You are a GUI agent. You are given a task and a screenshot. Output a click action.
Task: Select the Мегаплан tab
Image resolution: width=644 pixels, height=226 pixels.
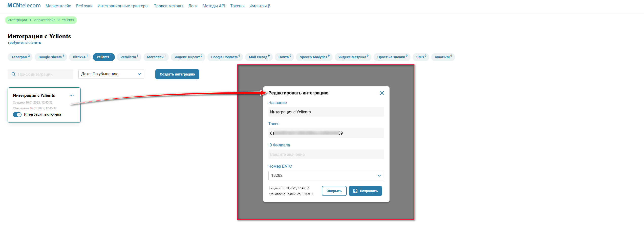(x=156, y=57)
